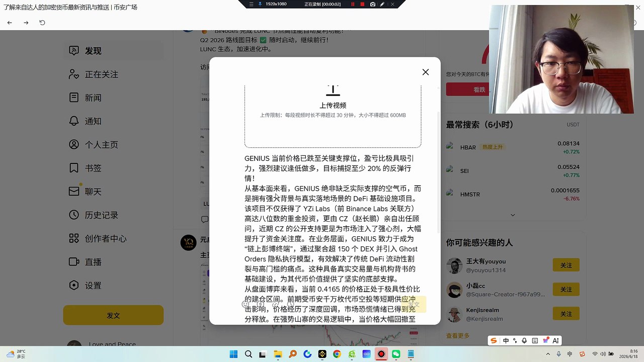Click the USDT label in most searched

tap(573, 125)
